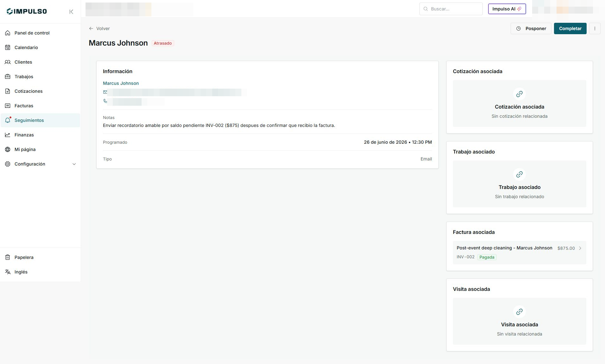Click sparkle icon on Impulso AI
Screen dimensions: 605x364
click(x=519, y=9)
